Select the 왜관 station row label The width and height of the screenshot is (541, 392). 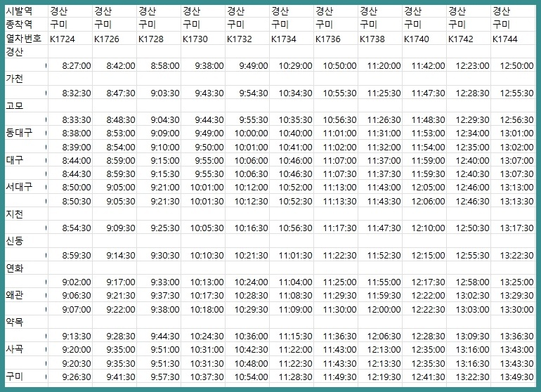(x=26, y=295)
